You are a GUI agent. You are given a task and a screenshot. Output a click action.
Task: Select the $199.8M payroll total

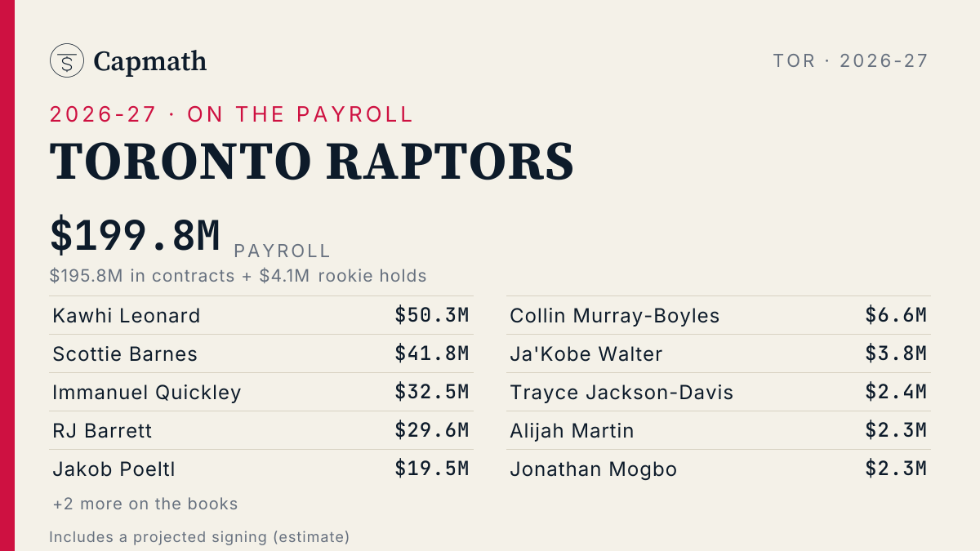click(136, 235)
